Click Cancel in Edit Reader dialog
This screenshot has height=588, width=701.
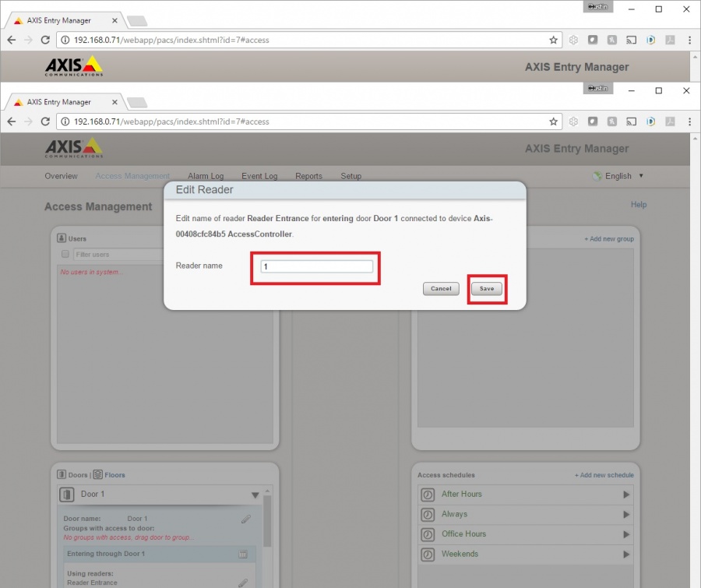click(441, 289)
